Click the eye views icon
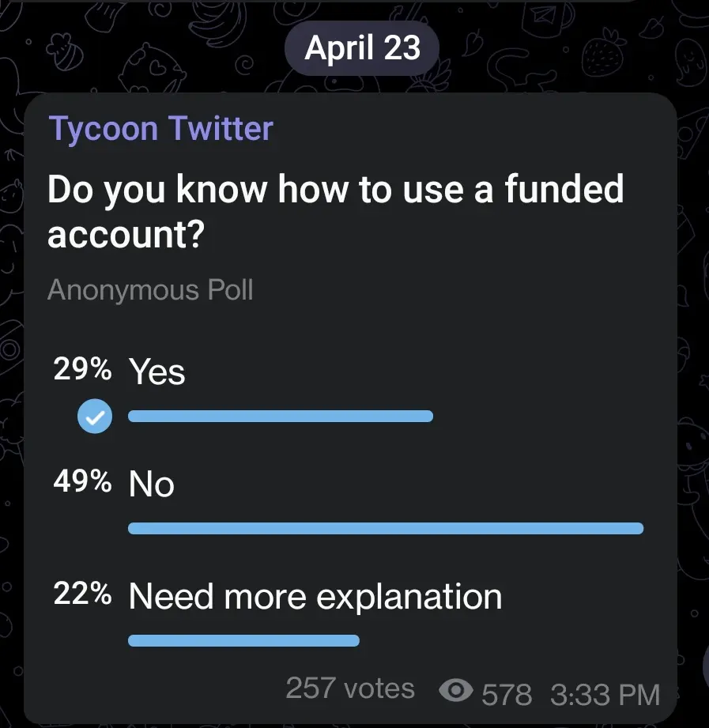Screen dimensions: 709x728 454,692
